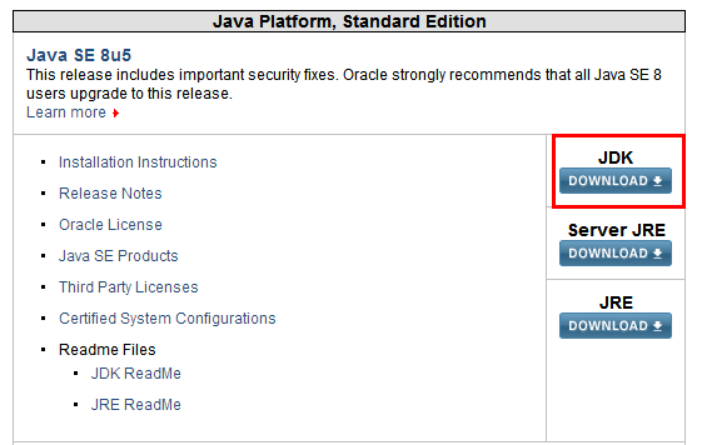Viewport: 702px width, 445px height.
Task: Click the JDK label above its download button
Action: 616,157
